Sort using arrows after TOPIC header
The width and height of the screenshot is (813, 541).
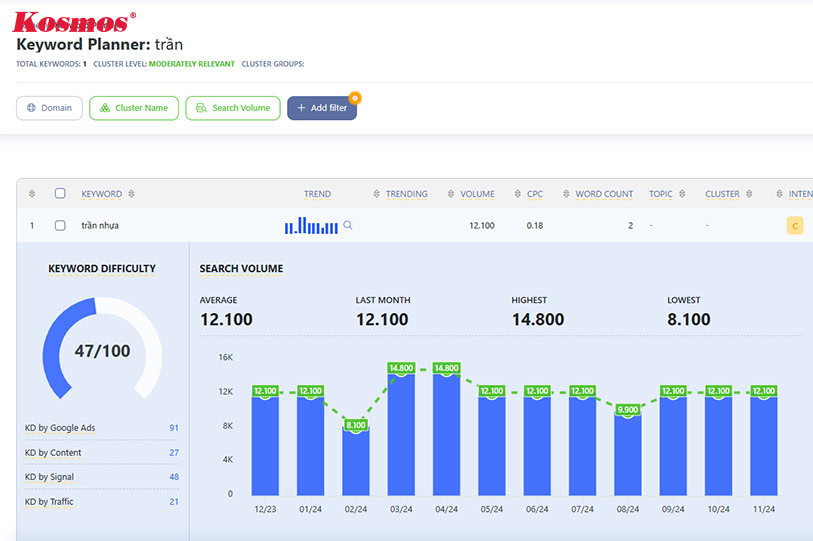(x=682, y=194)
